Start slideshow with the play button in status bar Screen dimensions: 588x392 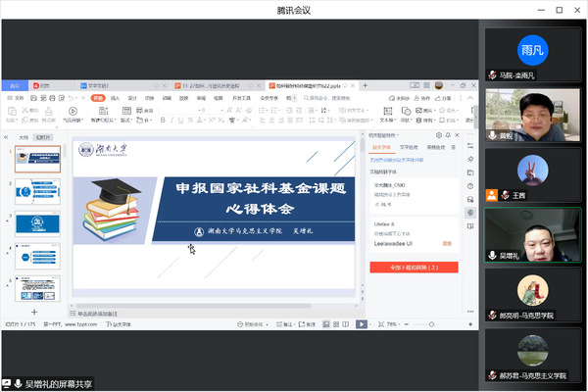(361, 323)
